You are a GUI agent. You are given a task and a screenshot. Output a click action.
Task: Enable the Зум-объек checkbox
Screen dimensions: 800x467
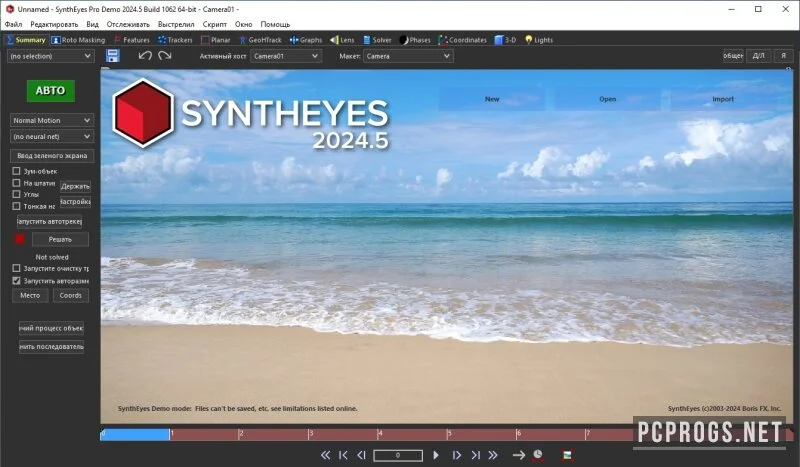pos(16,171)
